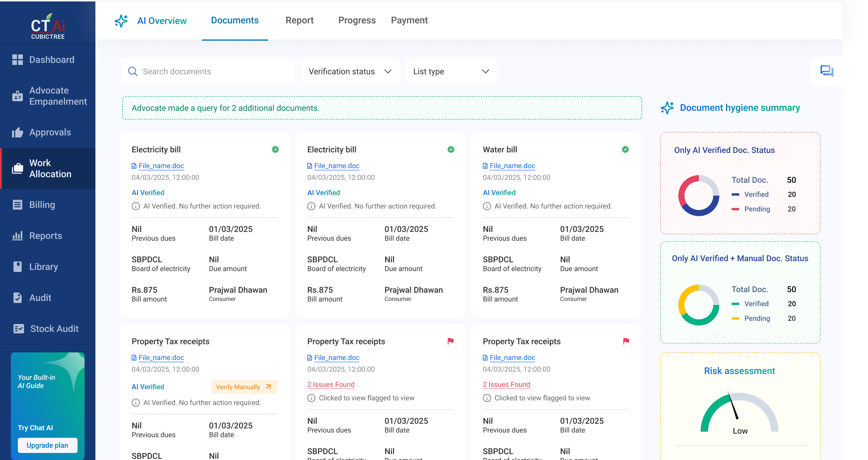
Task: Click the Library book icon
Action: (17, 267)
